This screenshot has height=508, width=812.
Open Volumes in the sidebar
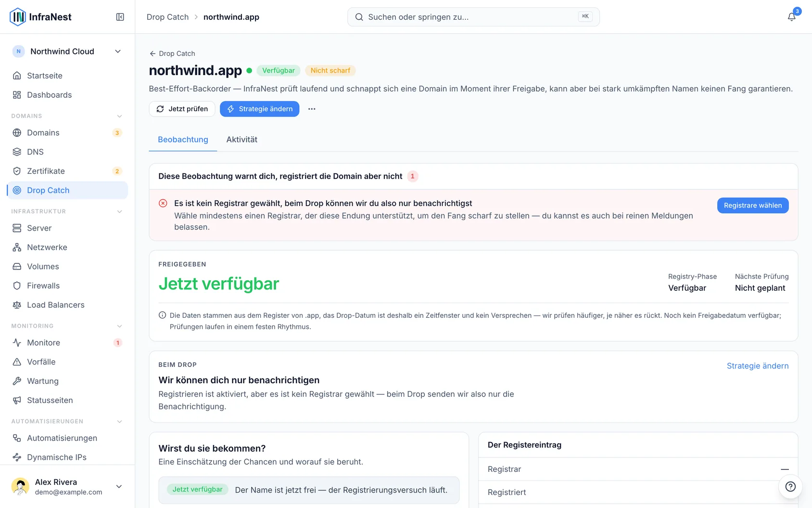point(67,266)
